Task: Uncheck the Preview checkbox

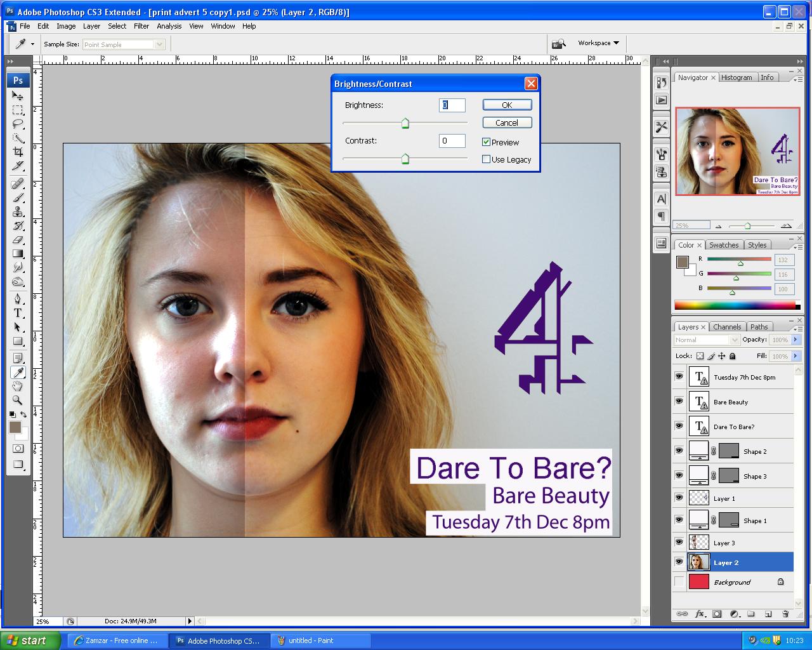Action: click(x=487, y=142)
